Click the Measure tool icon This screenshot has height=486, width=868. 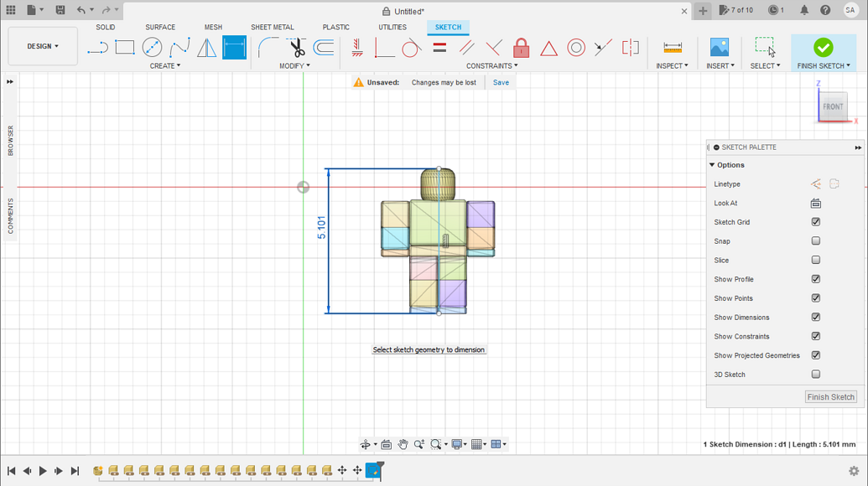click(x=672, y=48)
